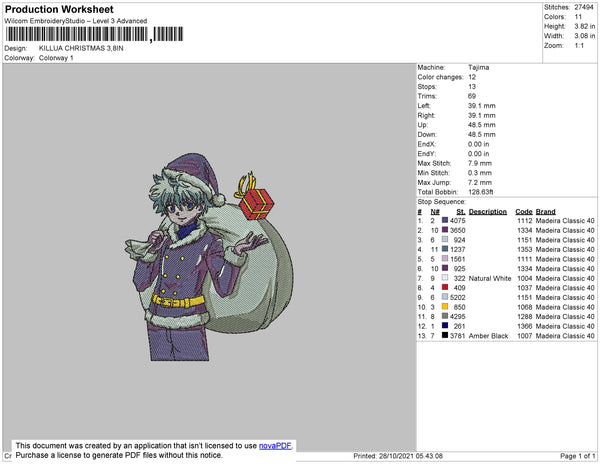The height and width of the screenshot is (464, 600).
Task: Click the design name 'KILLUA CHRISTMAS 3,8IN'
Action: click(81, 48)
